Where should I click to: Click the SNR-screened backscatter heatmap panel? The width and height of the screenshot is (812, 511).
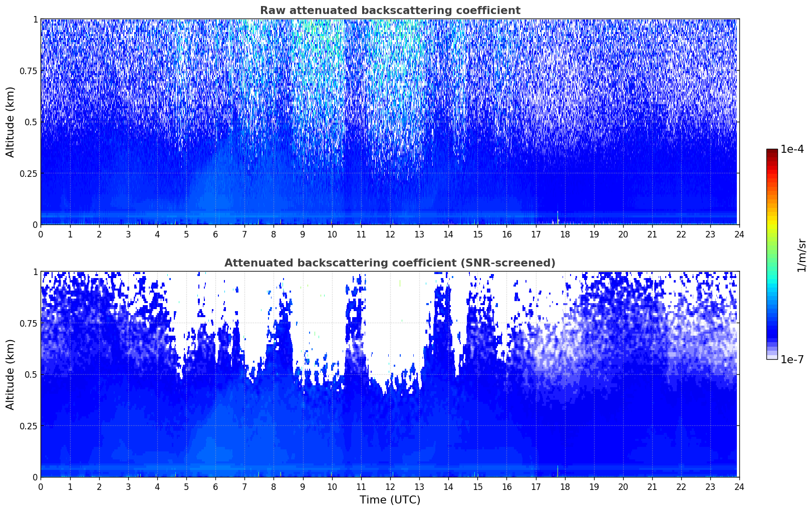click(390, 374)
